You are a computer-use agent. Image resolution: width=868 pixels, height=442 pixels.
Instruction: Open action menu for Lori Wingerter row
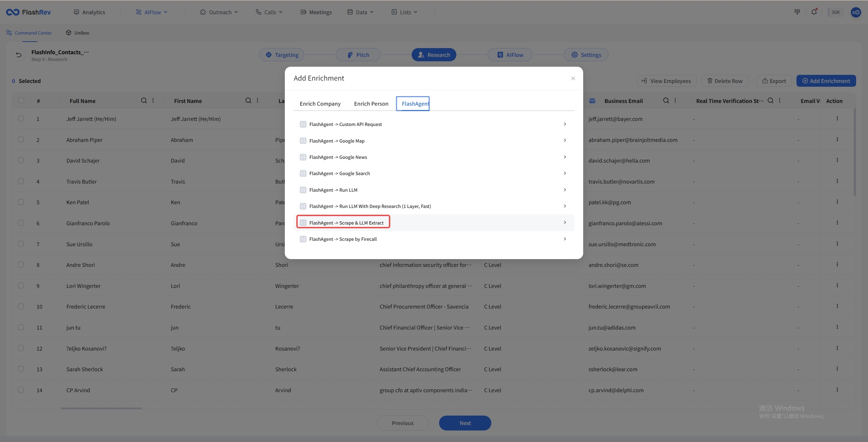(x=837, y=286)
